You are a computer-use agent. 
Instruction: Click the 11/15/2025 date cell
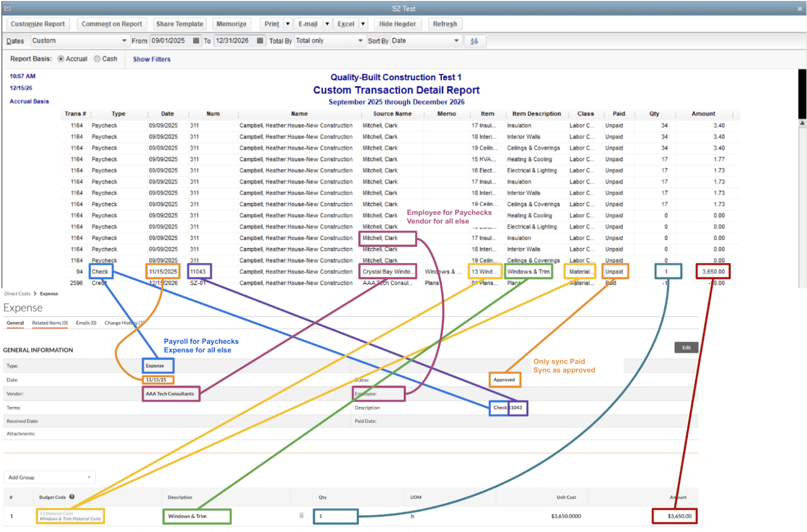[x=163, y=271]
